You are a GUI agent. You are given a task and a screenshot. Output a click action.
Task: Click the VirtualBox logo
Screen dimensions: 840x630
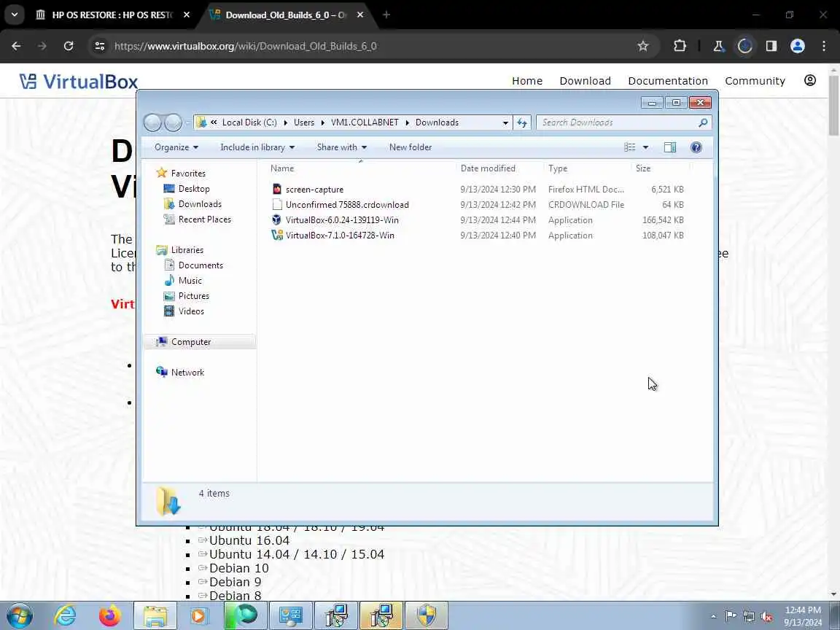(78, 82)
